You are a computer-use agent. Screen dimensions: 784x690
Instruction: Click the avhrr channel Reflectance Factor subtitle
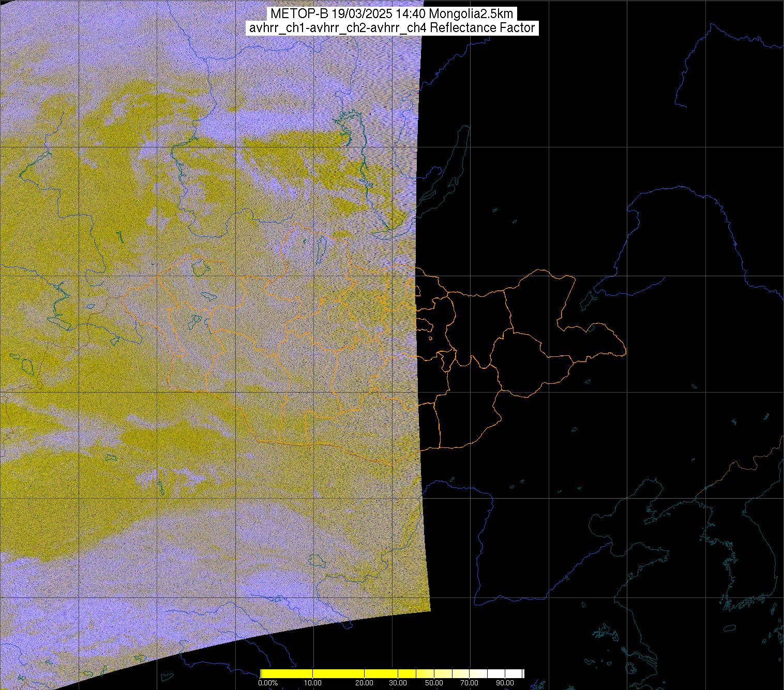click(x=391, y=28)
